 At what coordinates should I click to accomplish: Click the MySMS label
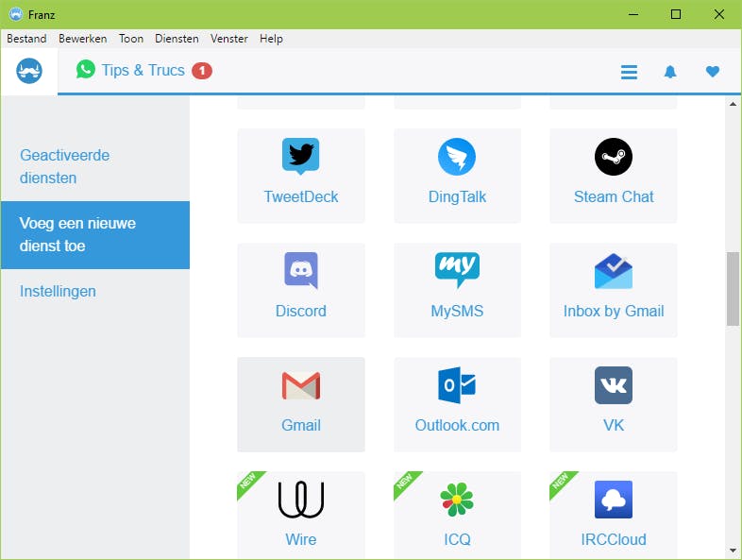pyautogui.click(x=457, y=311)
